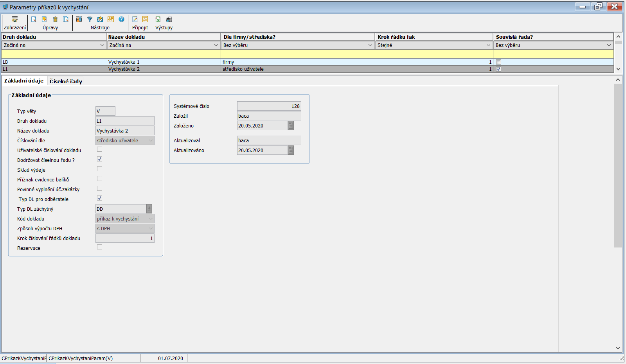Open 'Dle firmy/střediska?' filter dropdown
The image size is (626, 364).
pyautogui.click(x=370, y=45)
